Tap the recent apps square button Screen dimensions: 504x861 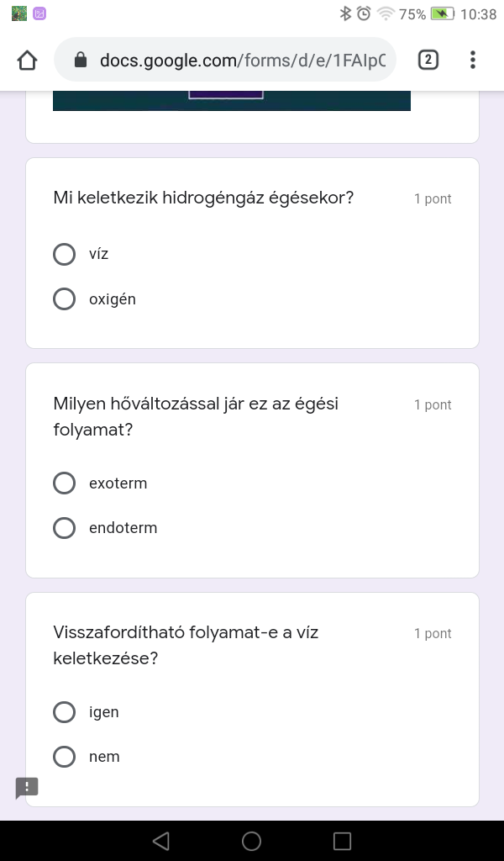[x=342, y=841]
